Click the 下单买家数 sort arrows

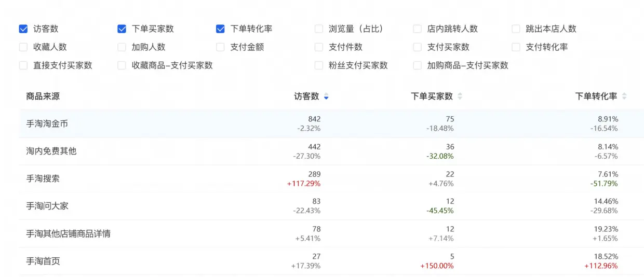point(460,96)
